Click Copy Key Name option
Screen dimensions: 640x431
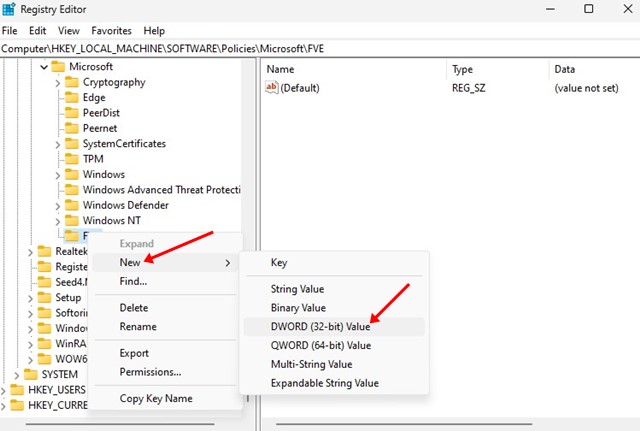point(158,399)
